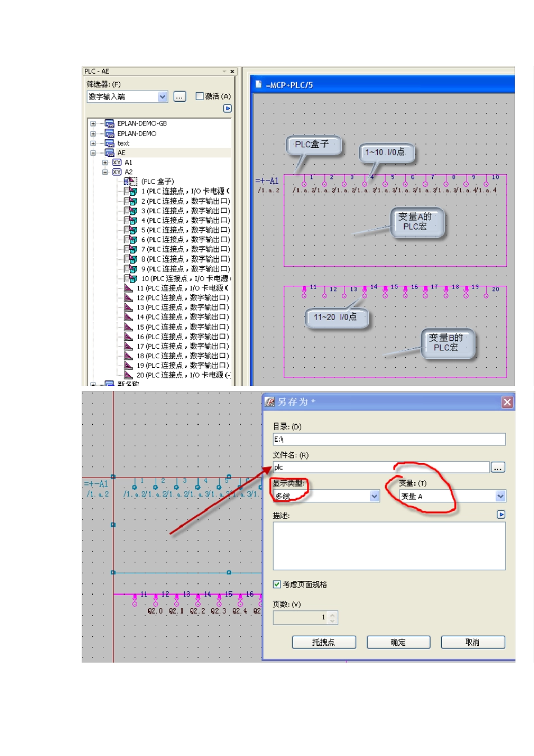The height and width of the screenshot is (756, 534).
Task: Click icon of PLC connection point 3
Action: click(x=131, y=210)
